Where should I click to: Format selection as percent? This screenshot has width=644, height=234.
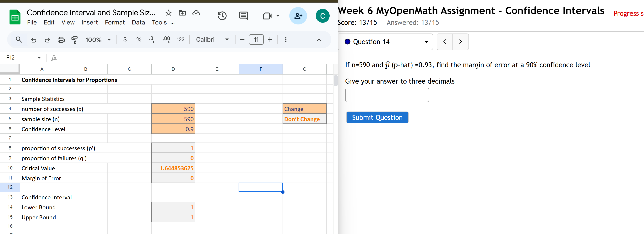(x=138, y=39)
